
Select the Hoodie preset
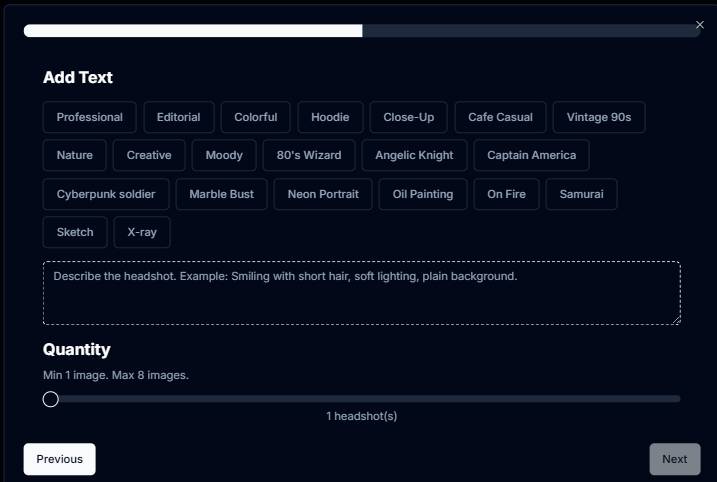tap(330, 117)
